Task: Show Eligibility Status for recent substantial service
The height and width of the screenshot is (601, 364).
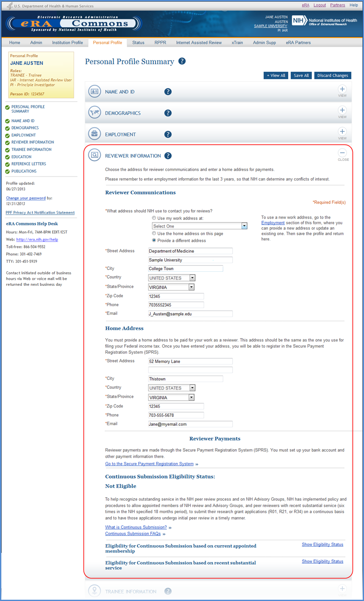Action: (322, 561)
